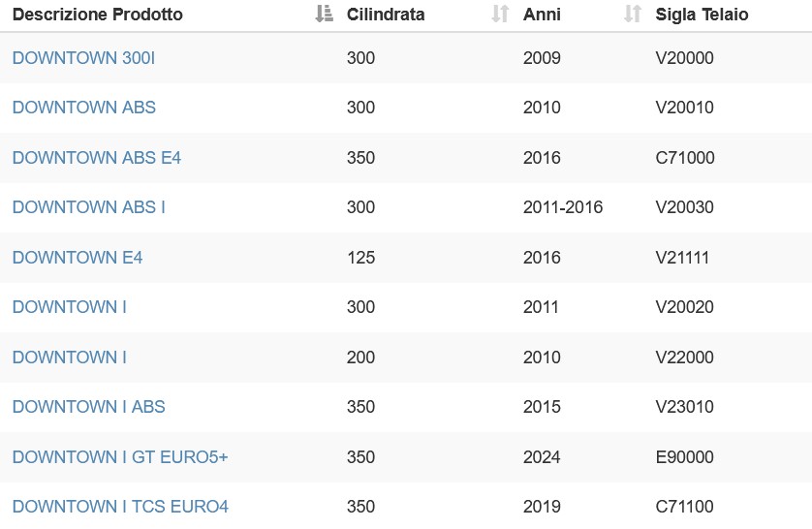The height and width of the screenshot is (529, 812).
Task: Open DOWNTOWN I link with chassis V22000
Action: [70, 358]
